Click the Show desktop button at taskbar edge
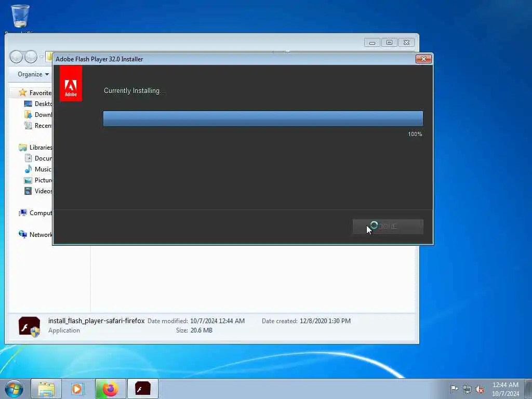Screen dimensions: 532x399 (x=528, y=389)
